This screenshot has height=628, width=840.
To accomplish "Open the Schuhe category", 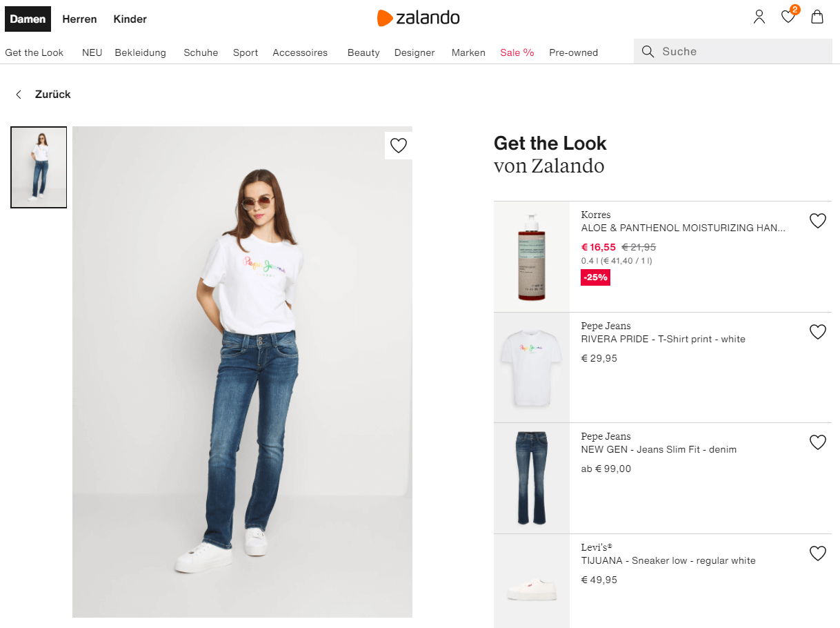I will click(201, 52).
